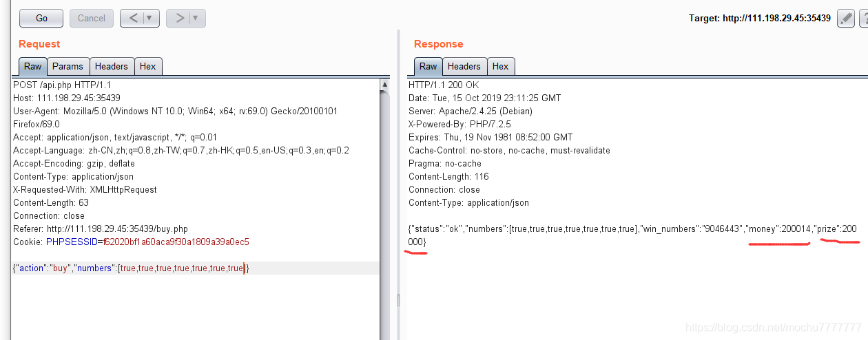This screenshot has width=868, height=340.
Task: Open the Headers tab in Request panel
Action: tap(112, 66)
